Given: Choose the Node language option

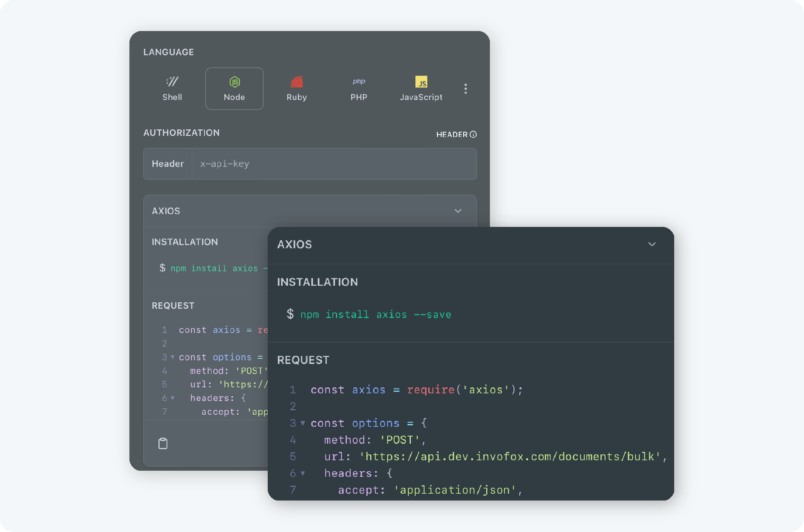Looking at the screenshot, I should 234,88.
